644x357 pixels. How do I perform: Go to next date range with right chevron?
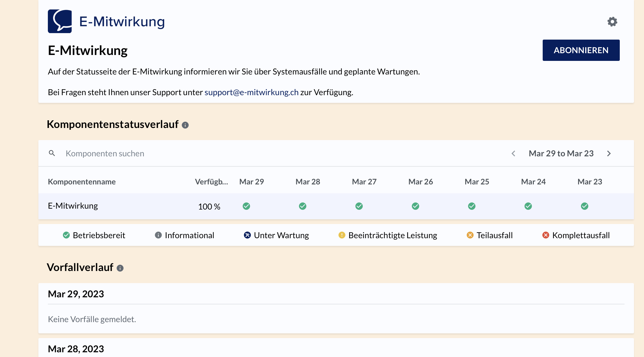(609, 153)
